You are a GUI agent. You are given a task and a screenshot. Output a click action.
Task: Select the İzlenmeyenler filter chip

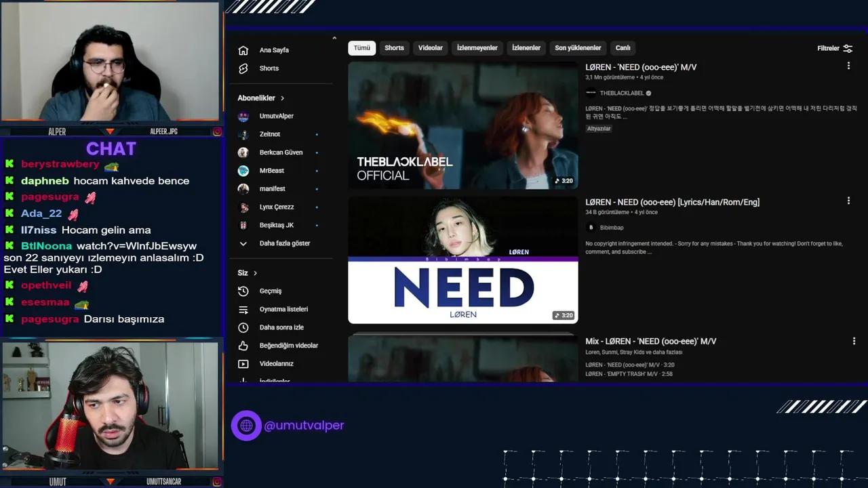477,48
